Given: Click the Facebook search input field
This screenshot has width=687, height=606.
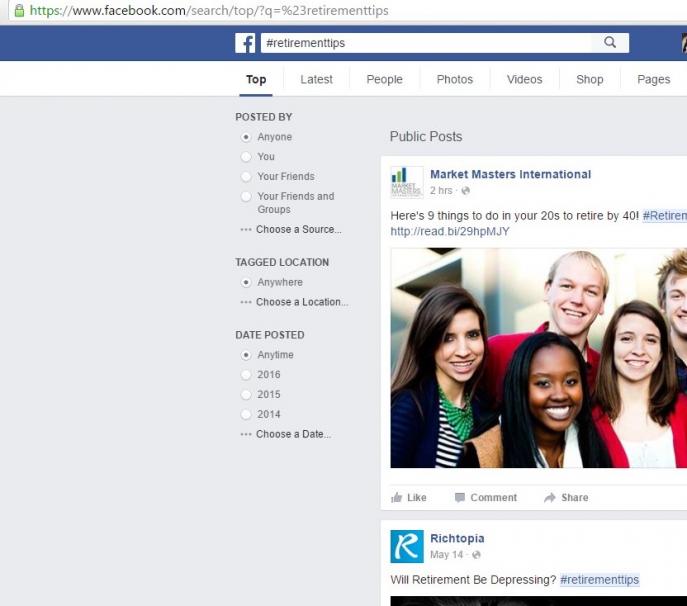Looking at the screenshot, I should click(426, 43).
